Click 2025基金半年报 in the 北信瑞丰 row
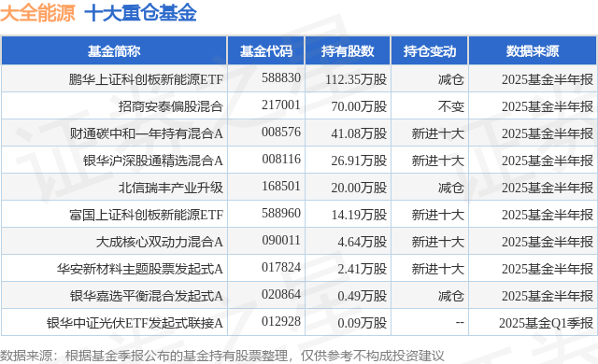 coord(548,188)
